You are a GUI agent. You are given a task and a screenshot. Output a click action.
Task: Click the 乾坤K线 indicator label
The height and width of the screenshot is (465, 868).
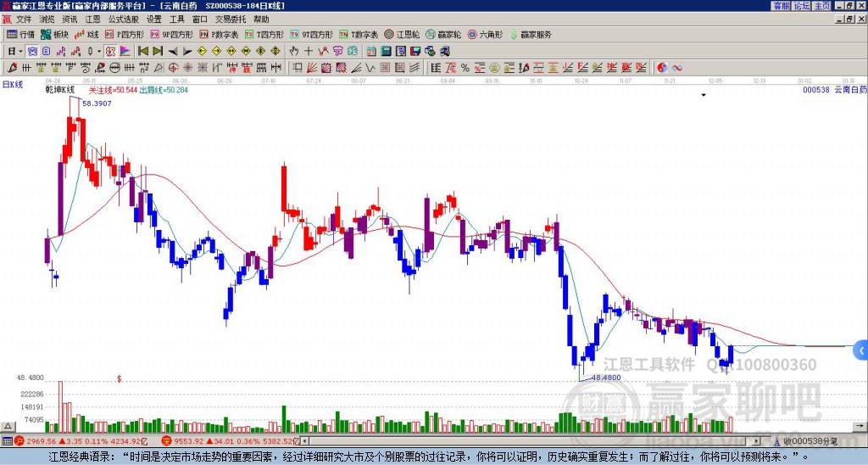[x=60, y=89]
